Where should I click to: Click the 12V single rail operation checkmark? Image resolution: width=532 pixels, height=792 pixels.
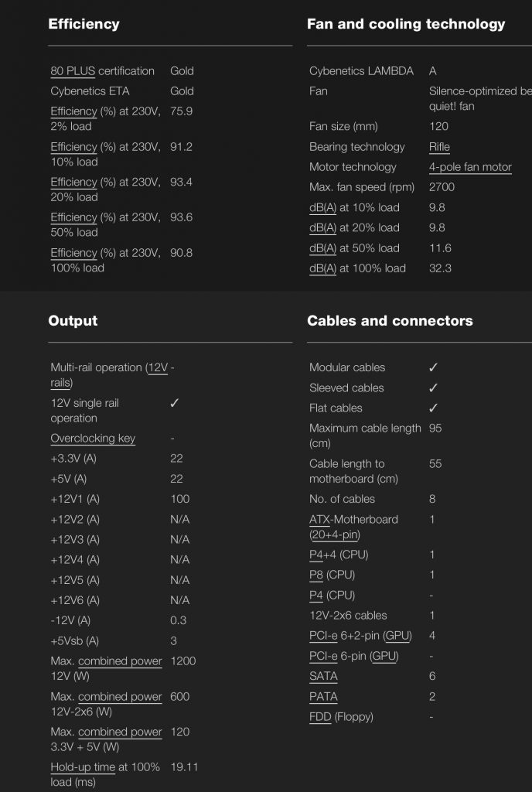coord(175,403)
